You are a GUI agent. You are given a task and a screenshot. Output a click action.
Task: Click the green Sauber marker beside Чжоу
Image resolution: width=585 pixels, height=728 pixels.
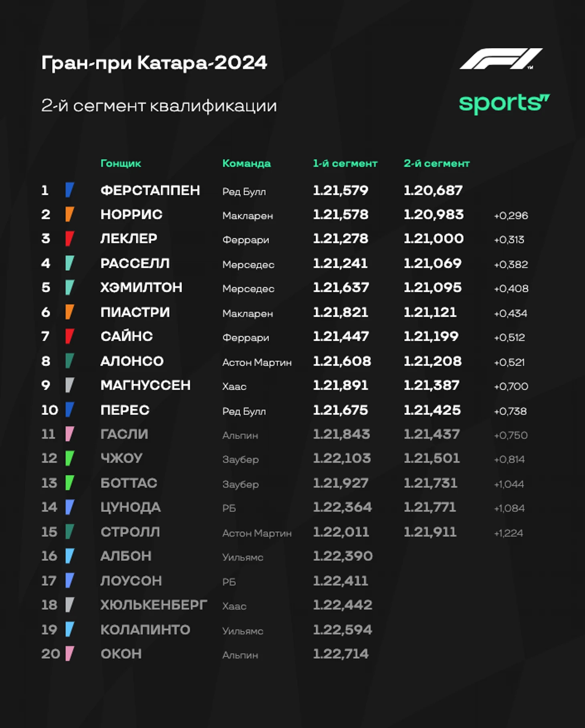(70, 458)
